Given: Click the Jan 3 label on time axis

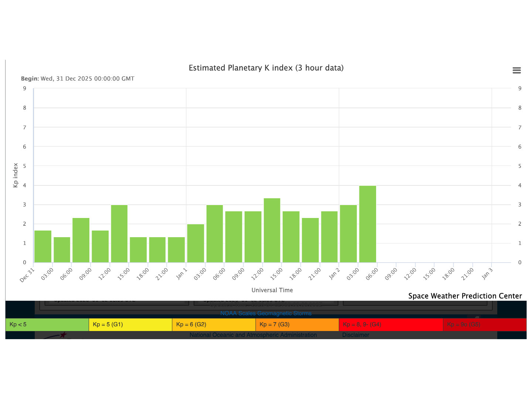Looking at the screenshot, I should click(487, 274).
